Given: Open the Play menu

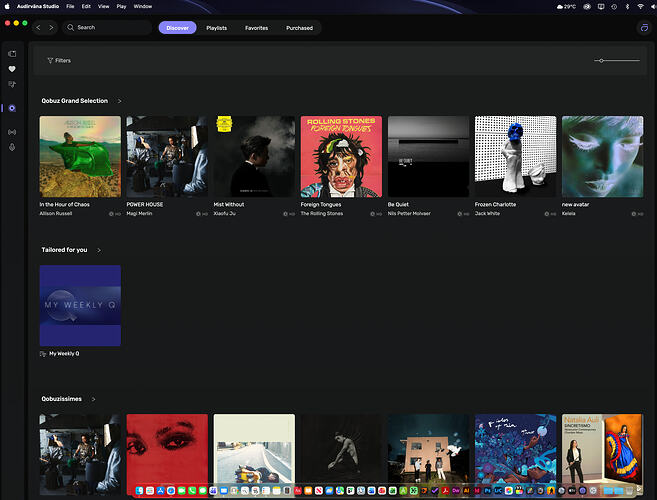Looking at the screenshot, I should pos(122,6).
